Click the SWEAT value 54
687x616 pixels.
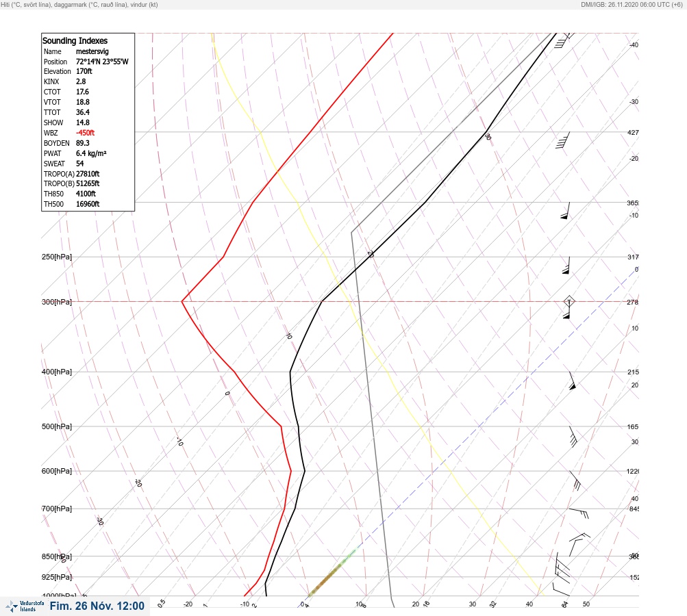79,164
